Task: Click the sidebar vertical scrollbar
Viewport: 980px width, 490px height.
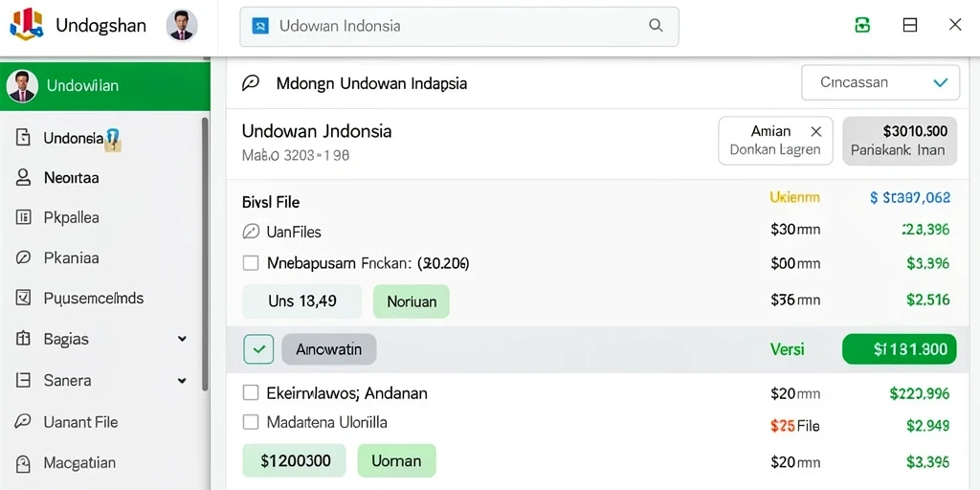Action: tap(205, 254)
